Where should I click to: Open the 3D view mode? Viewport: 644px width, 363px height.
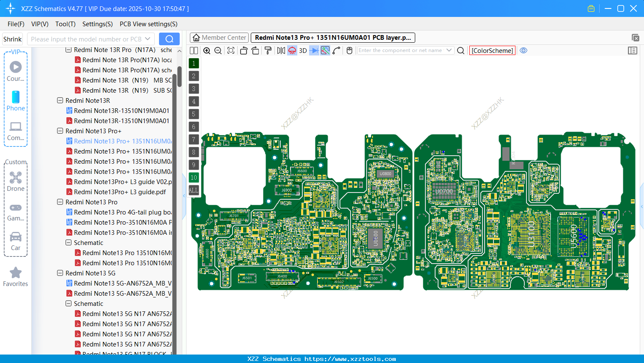(x=303, y=50)
